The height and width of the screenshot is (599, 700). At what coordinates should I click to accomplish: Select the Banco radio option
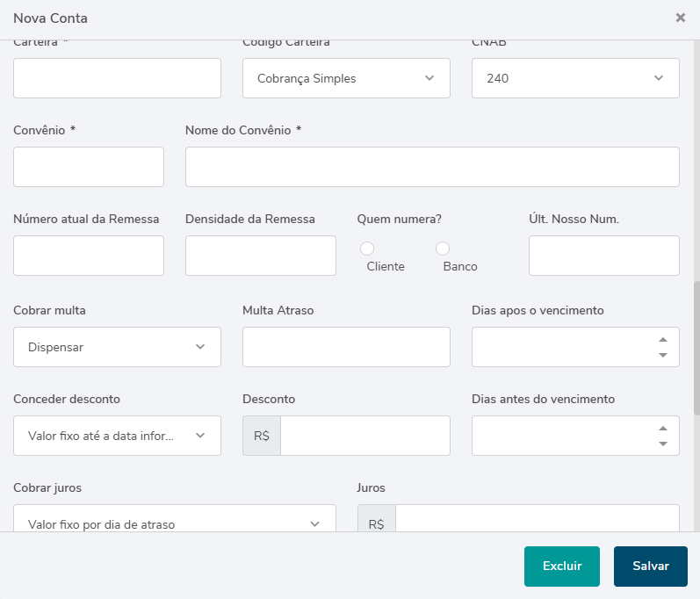(444, 249)
